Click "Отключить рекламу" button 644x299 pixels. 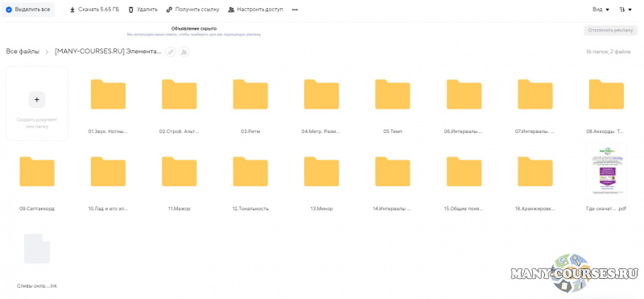pos(609,31)
